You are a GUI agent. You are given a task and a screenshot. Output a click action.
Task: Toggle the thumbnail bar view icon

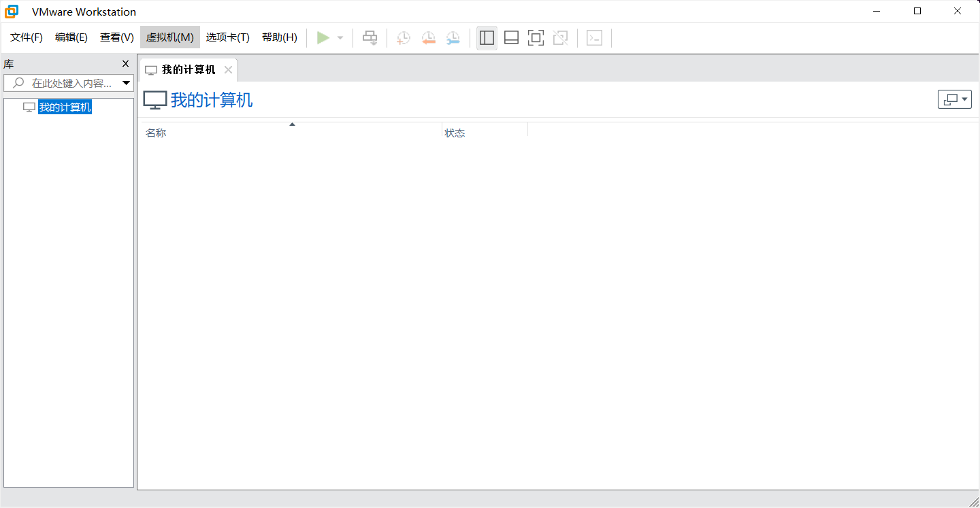click(x=511, y=38)
